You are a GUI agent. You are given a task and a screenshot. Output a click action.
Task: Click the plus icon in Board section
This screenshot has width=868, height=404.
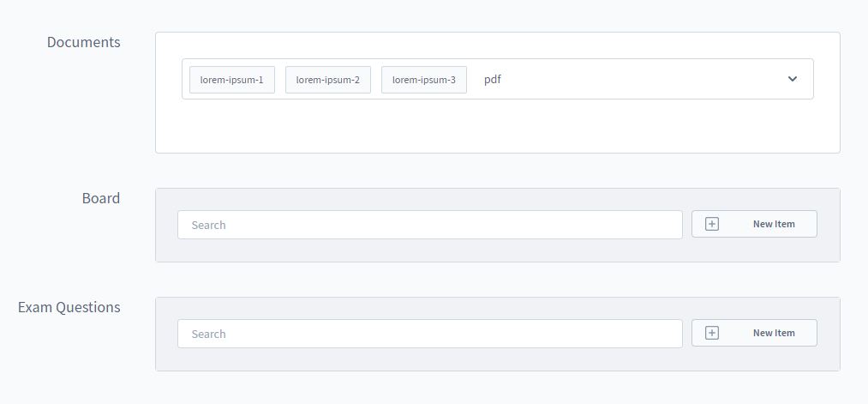[x=711, y=224]
